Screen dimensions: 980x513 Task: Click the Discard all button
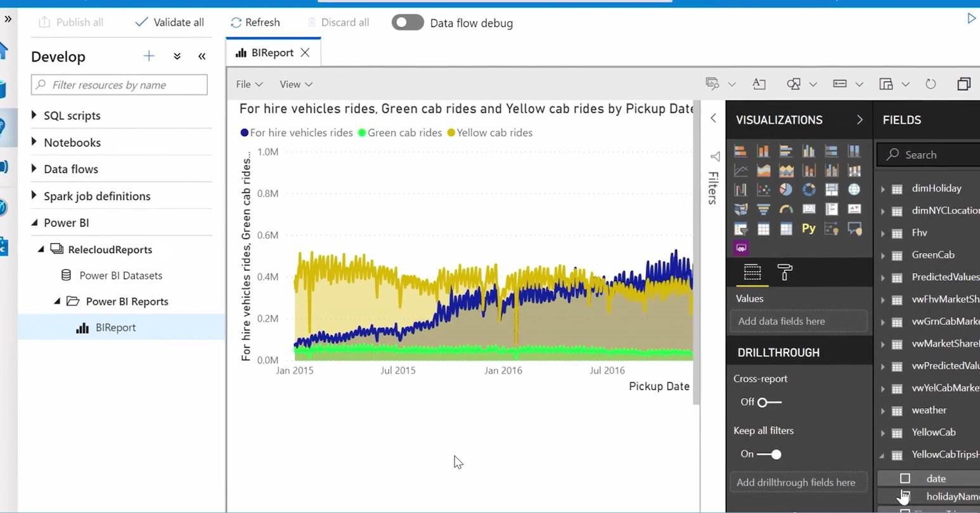point(338,22)
